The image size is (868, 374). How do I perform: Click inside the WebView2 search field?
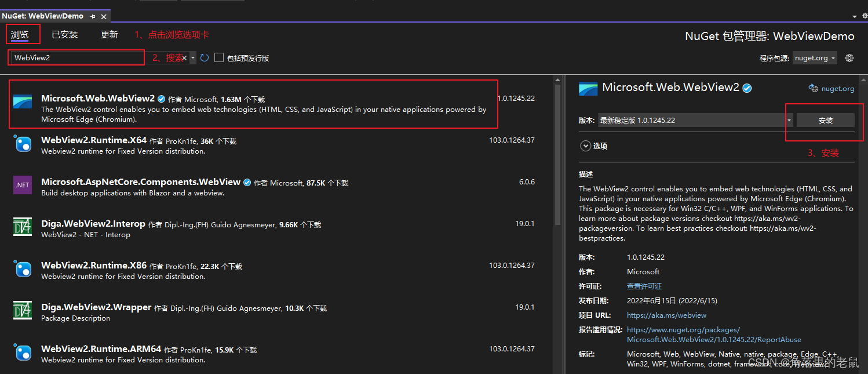click(x=96, y=58)
